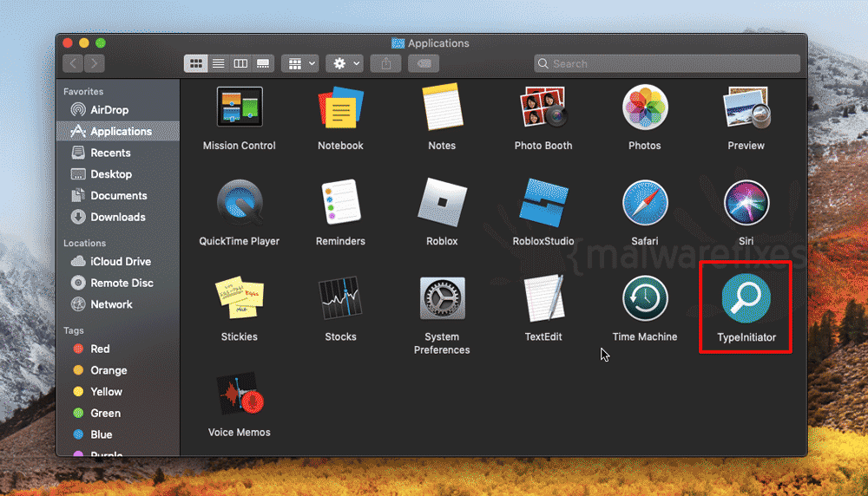Select the TypeInitiator magnifier app icon
This screenshot has height=496, width=868.
[x=746, y=298]
